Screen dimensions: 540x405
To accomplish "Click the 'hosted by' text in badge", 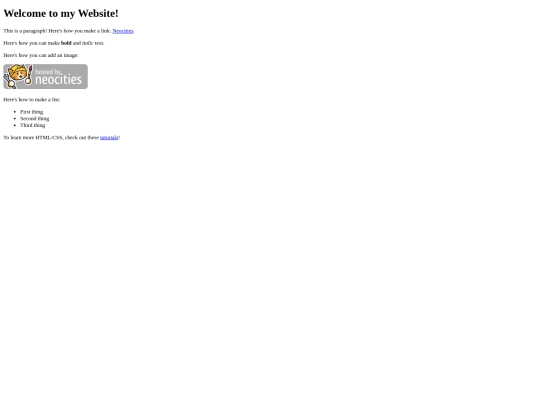I will click(x=48, y=72).
